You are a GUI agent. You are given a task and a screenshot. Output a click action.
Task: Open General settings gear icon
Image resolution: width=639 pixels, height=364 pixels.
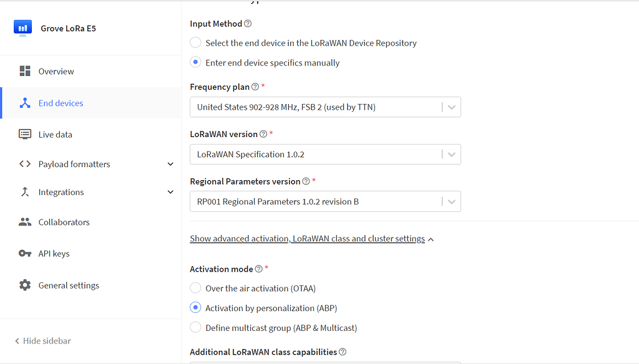pos(25,285)
